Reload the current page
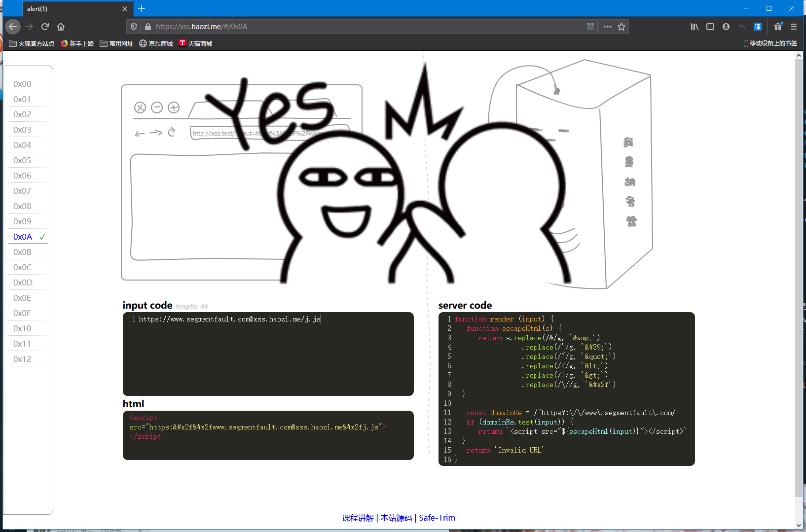The width and height of the screenshot is (806, 532). point(45,27)
